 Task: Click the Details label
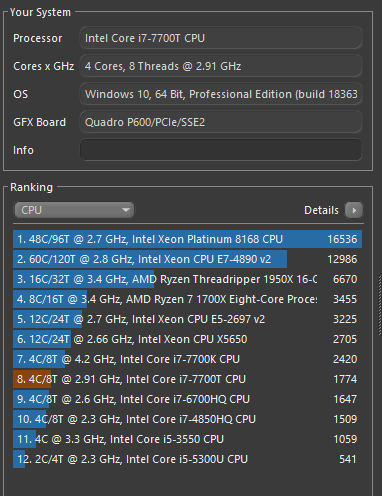click(321, 210)
